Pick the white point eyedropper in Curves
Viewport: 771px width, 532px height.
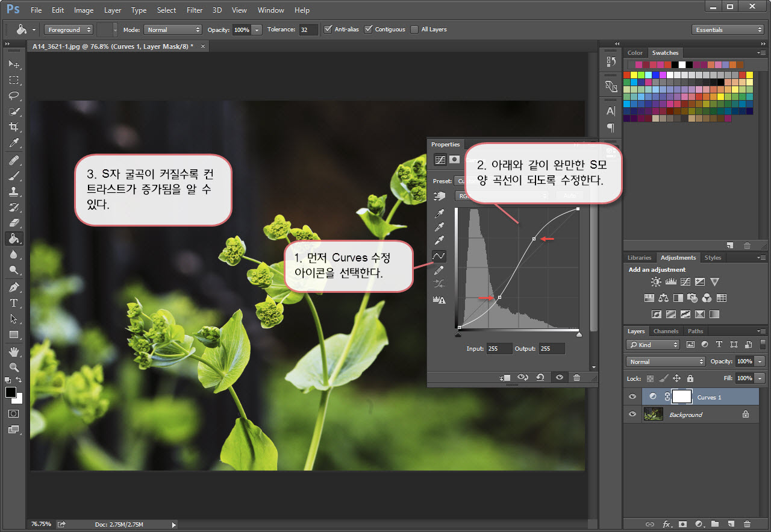439,241
